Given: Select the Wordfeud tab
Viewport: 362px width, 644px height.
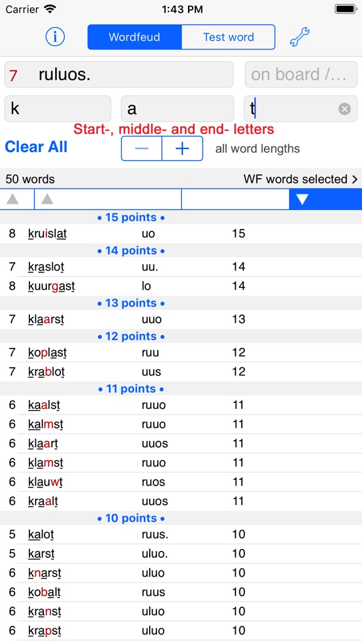Looking at the screenshot, I should tap(134, 36).
